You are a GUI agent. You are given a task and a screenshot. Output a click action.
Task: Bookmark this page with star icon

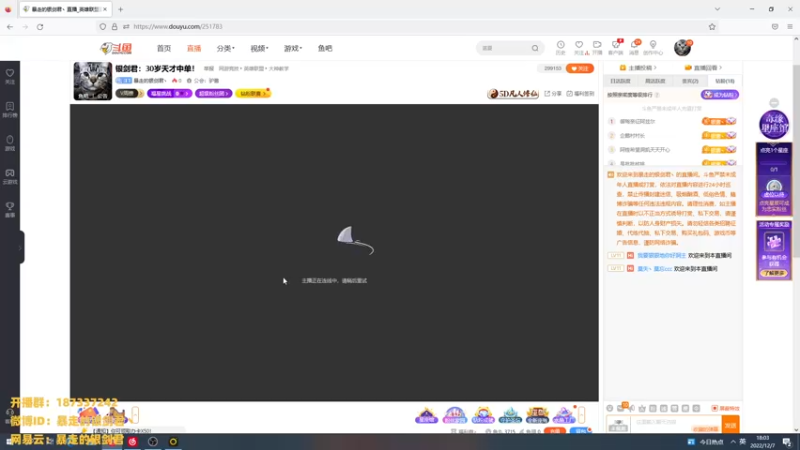(x=712, y=27)
